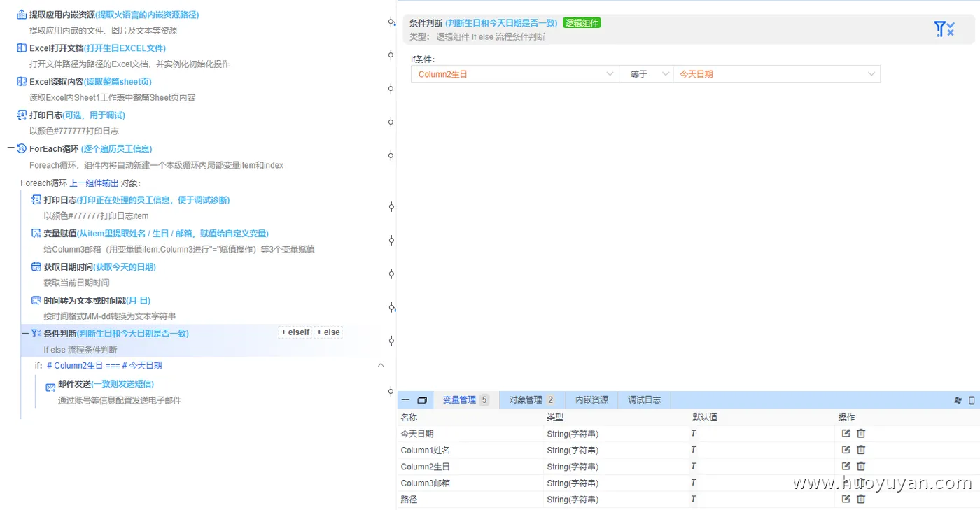Toggle the node marker beside Excel读取内容
Viewport: 980px width, 510px height.
pyautogui.click(x=391, y=88)
